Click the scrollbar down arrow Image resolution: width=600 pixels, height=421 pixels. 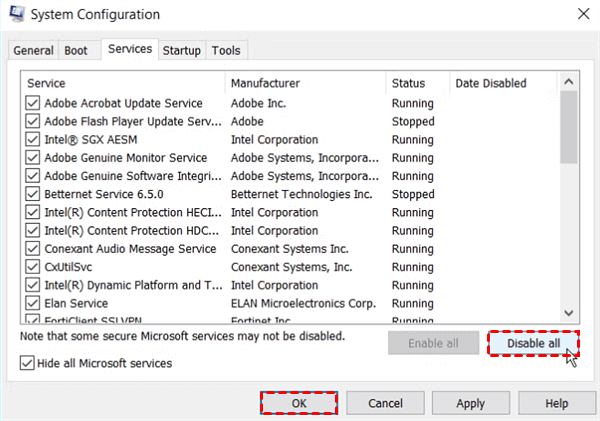(x=569, y=312)
